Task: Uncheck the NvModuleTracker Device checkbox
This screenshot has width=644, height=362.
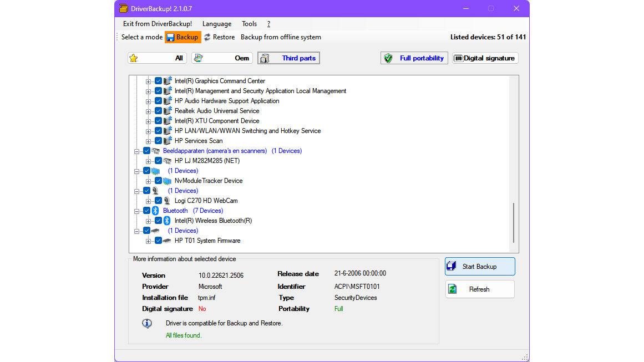Action: 158,181
